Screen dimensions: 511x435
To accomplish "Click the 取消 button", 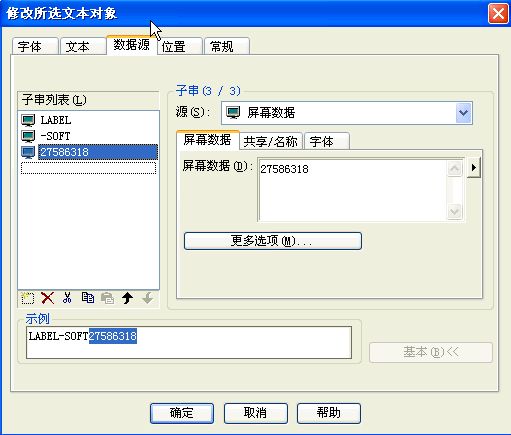I will 256,413.
